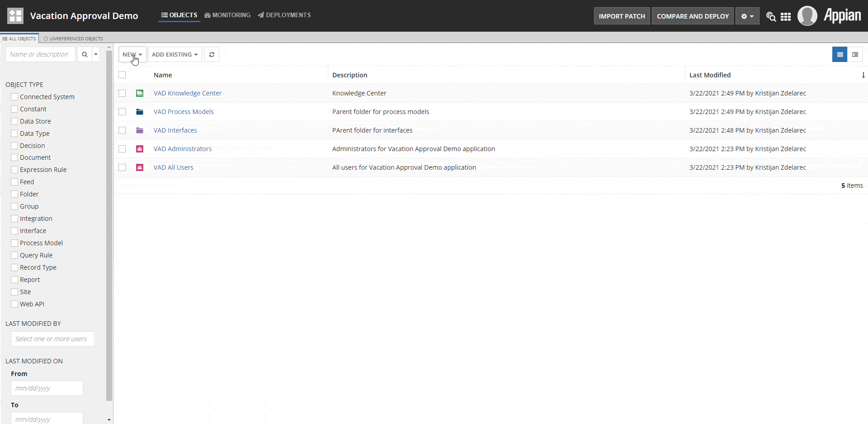This screenshot has height=424, width=868.
Task: Filter by Folder object type
Action: (14, 194)
